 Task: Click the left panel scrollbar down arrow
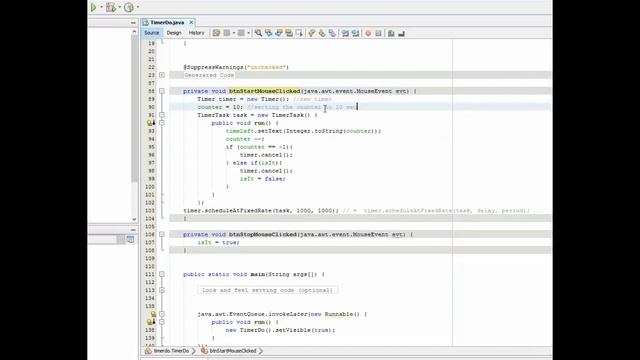134,219
